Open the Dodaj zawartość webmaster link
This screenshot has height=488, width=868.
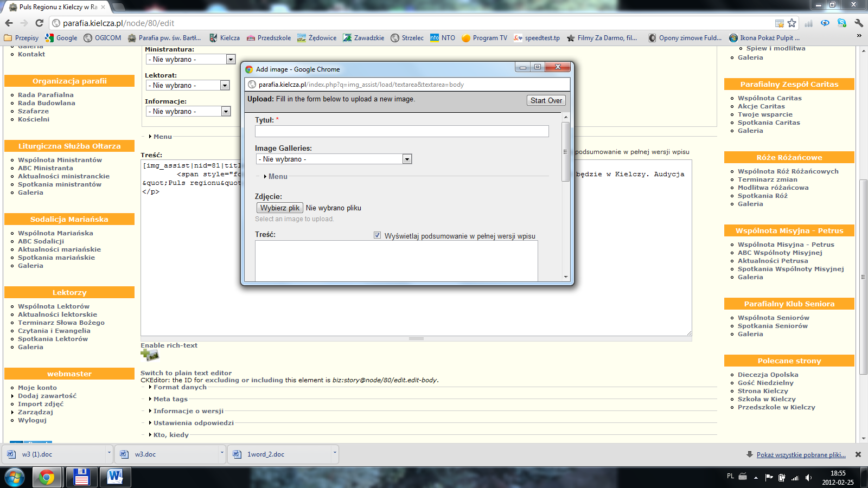point(47,396)
